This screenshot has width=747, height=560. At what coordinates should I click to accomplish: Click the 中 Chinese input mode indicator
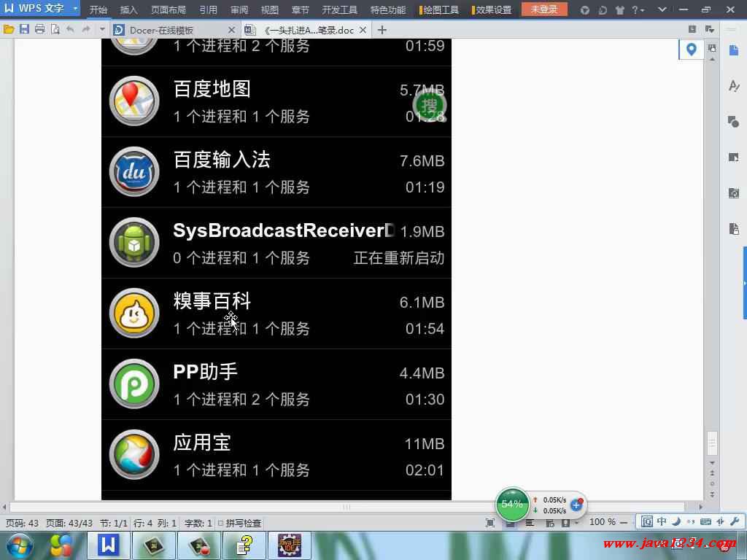(662, 521)
